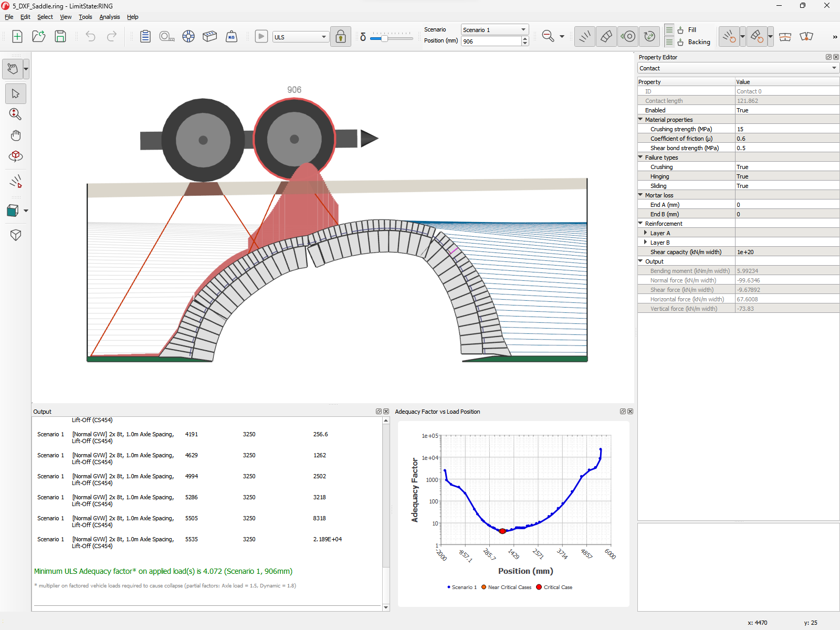The width and height of the screenshot is (840, 630).
Task: Increase position with the spinner up arrow
Action: coord(525,38)
